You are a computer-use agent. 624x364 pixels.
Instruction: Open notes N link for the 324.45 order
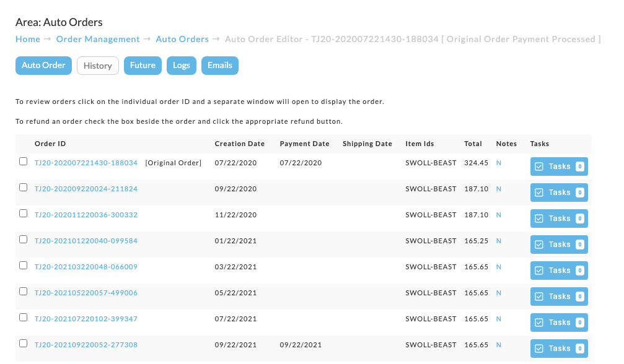pyautogui.click(x=499, y=163)
